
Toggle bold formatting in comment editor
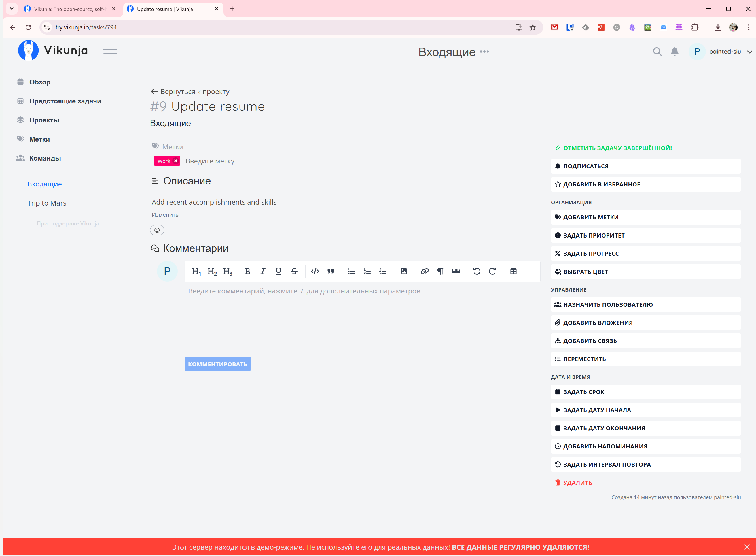point(247,271)
